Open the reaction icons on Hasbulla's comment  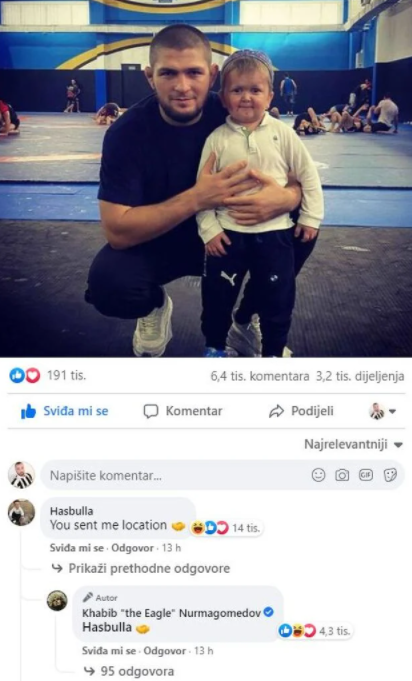coord(210,528)
